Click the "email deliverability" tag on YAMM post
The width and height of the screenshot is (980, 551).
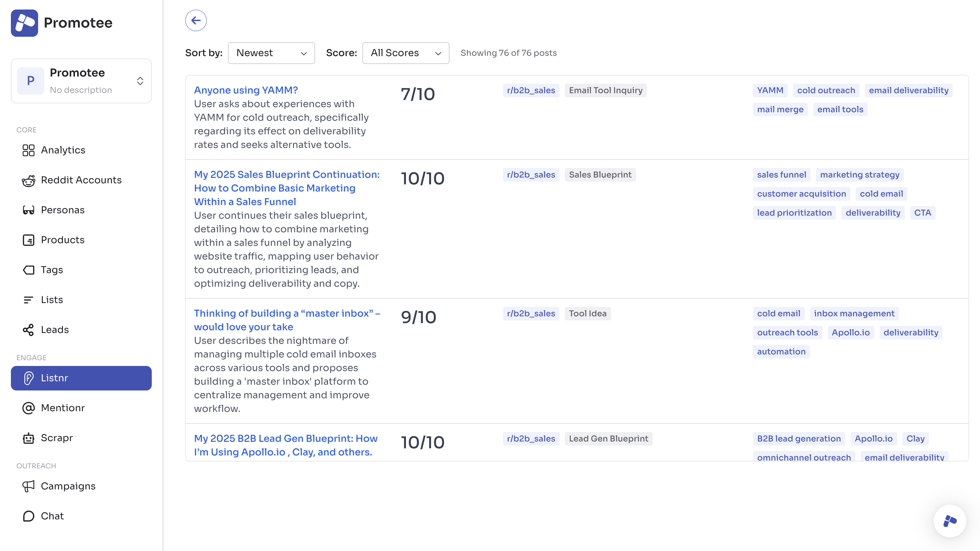[x=909, y=90]
